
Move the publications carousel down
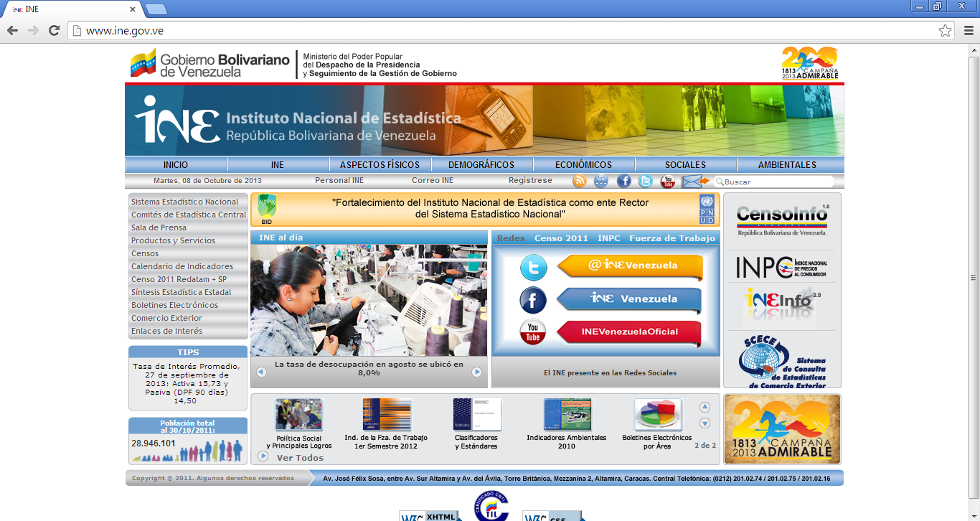705,423
